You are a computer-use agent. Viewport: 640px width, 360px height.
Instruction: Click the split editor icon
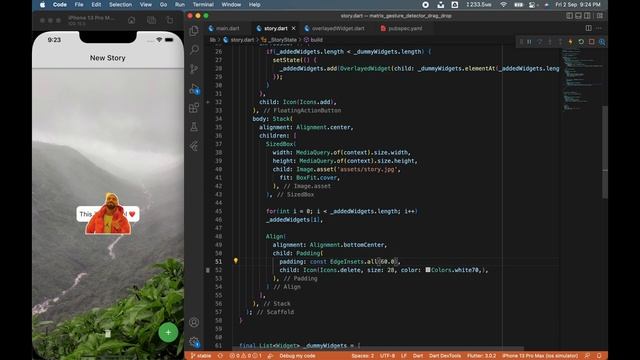point(589,28)
